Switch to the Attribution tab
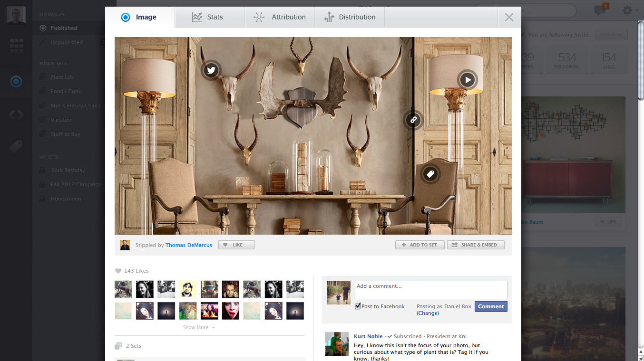The image size is (644, 361). [280, 17]
